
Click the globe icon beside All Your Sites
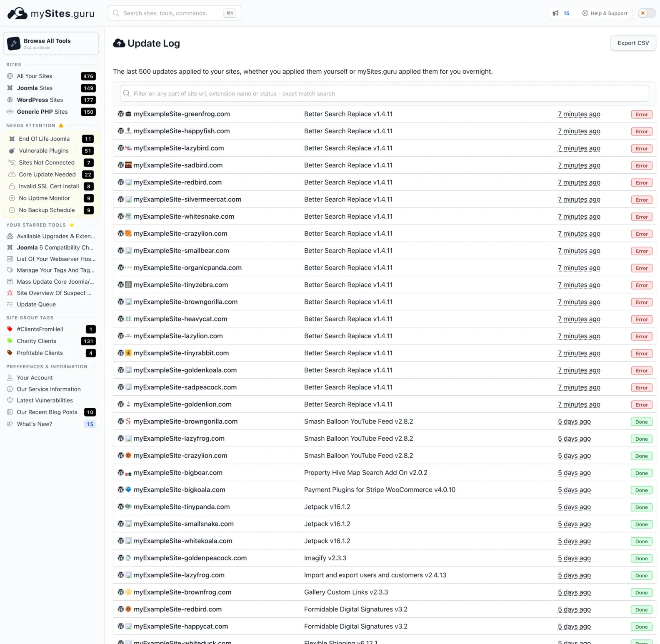pos(10,76)
